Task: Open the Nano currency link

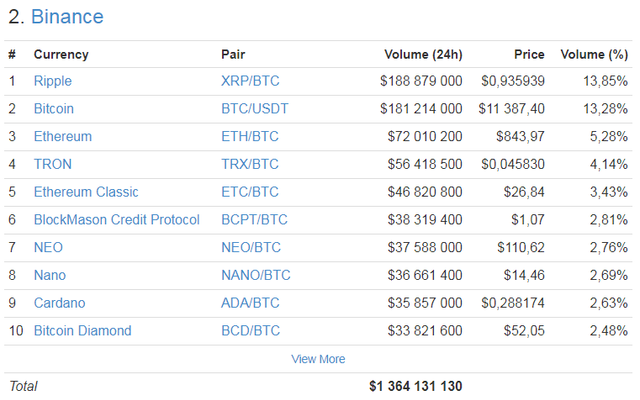Action: (x=50, y=275)
